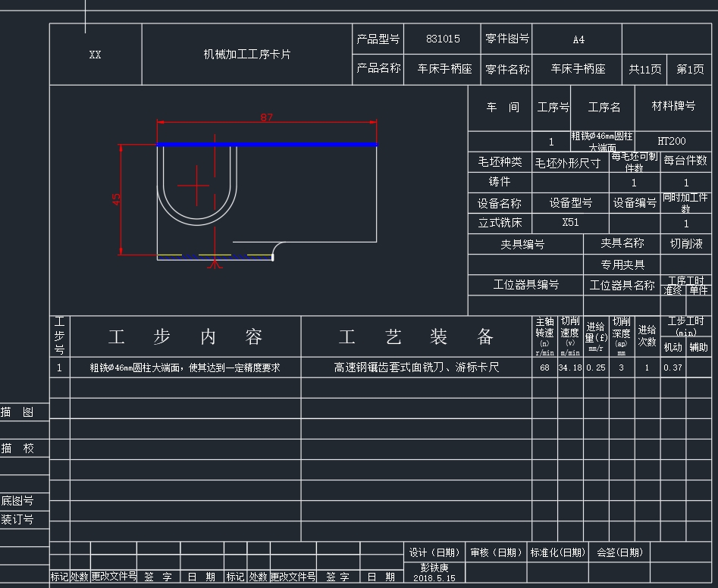Click the machine time value 0.37

click(x=673, y=367)
